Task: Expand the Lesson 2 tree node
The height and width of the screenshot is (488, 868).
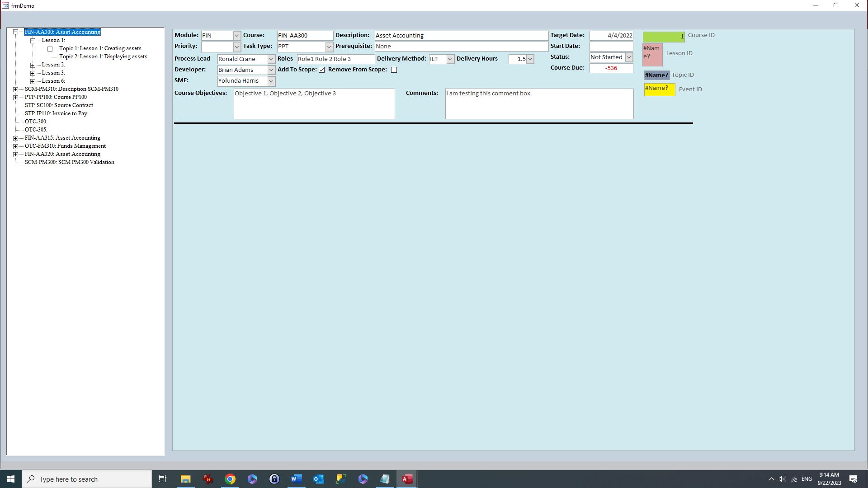Action: click(33, 65)
